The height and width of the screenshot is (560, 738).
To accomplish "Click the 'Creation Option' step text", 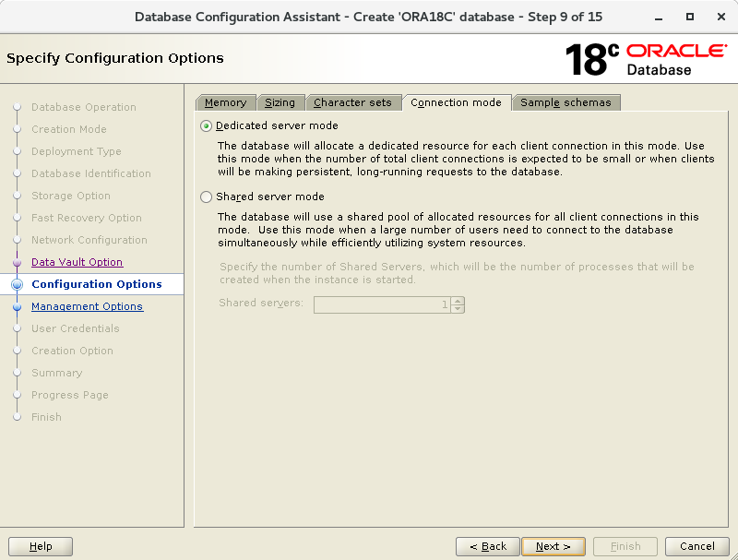I will [x=73, y=351].
